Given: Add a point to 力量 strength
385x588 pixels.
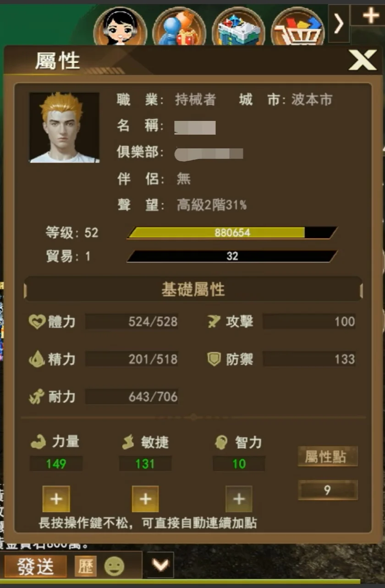Looking at the screenshot, I should 56,499.
